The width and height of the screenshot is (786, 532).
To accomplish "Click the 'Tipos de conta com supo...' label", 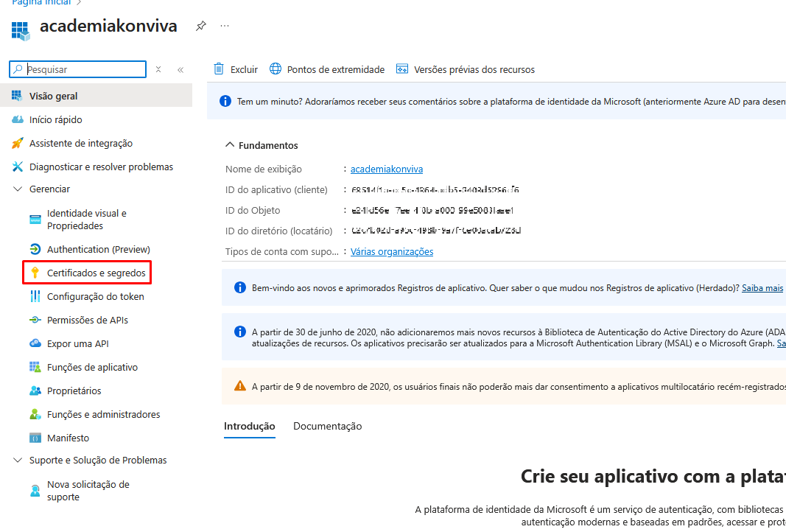I will click(x=281, y=252).
